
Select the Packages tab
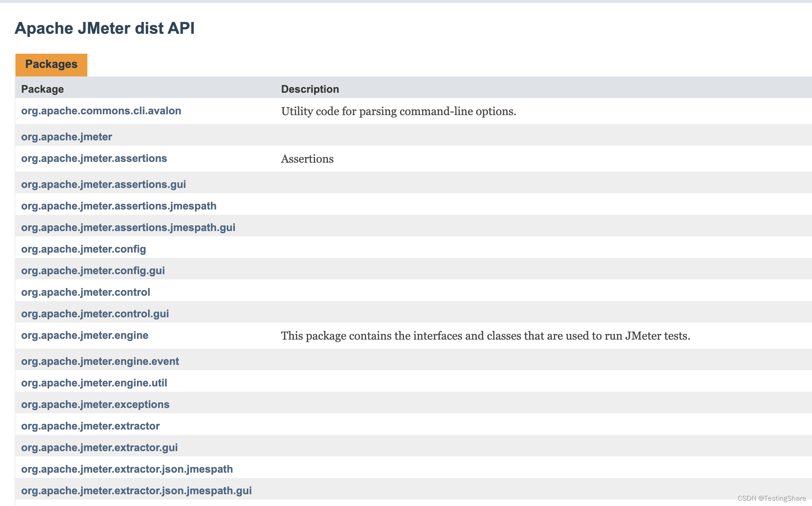(51, 65)
